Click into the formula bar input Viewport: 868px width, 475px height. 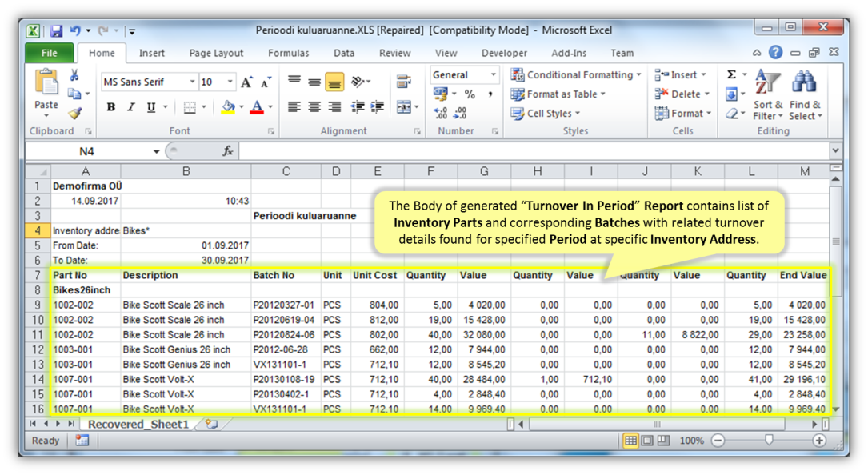(534, 151)
